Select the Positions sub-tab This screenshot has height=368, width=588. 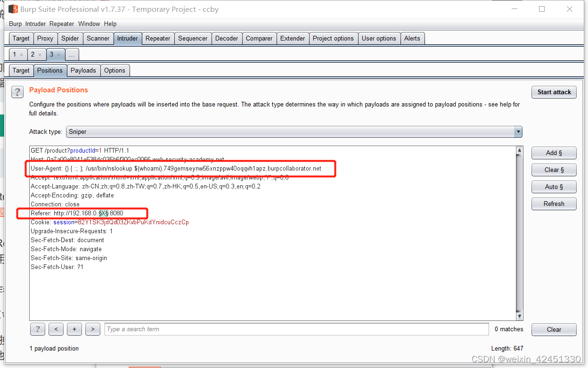pos(50,71)
